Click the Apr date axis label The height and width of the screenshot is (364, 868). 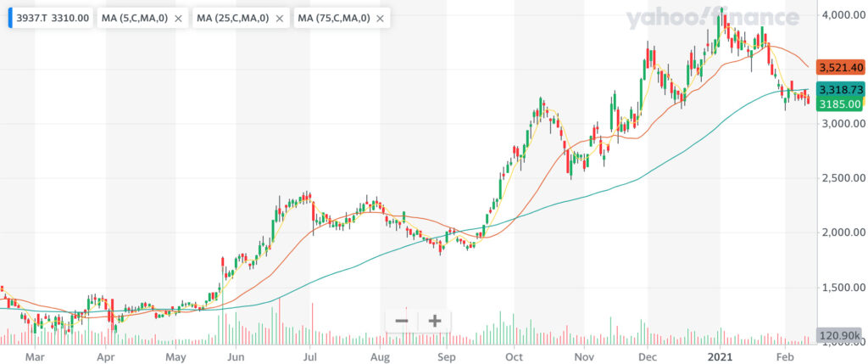coord(105,357)
